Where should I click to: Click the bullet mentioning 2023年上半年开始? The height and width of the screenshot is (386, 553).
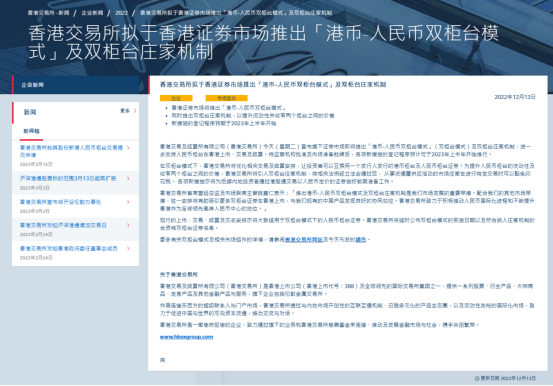[224, 123]
